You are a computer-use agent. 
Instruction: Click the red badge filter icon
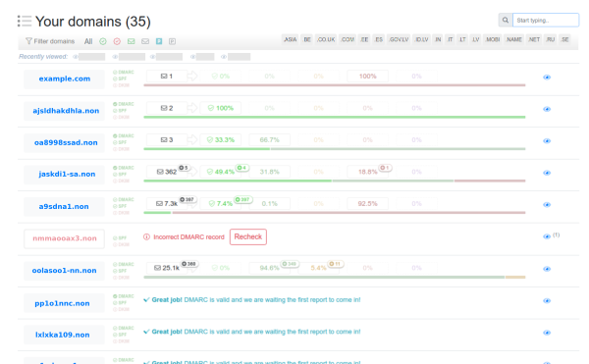(117, 41)
